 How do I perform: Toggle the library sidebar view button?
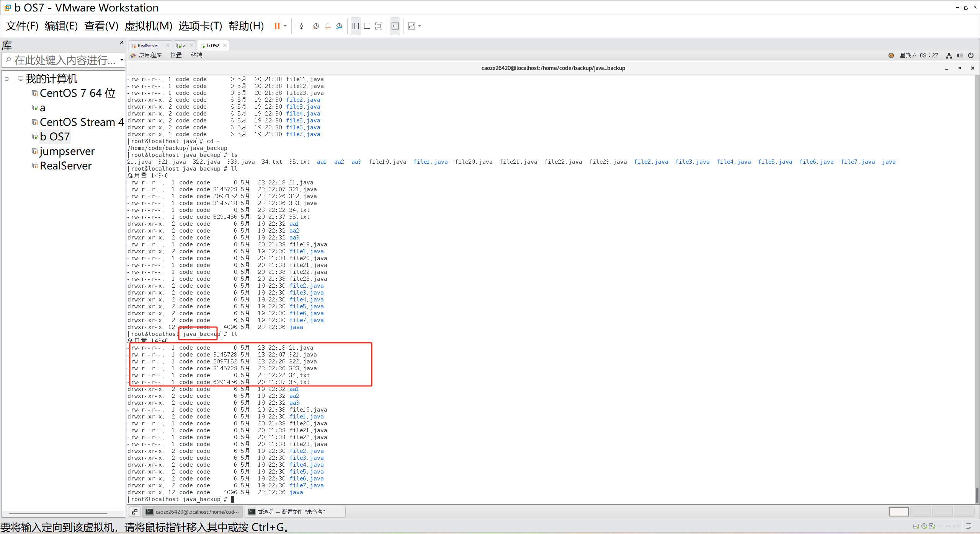[x=356, y=26]
